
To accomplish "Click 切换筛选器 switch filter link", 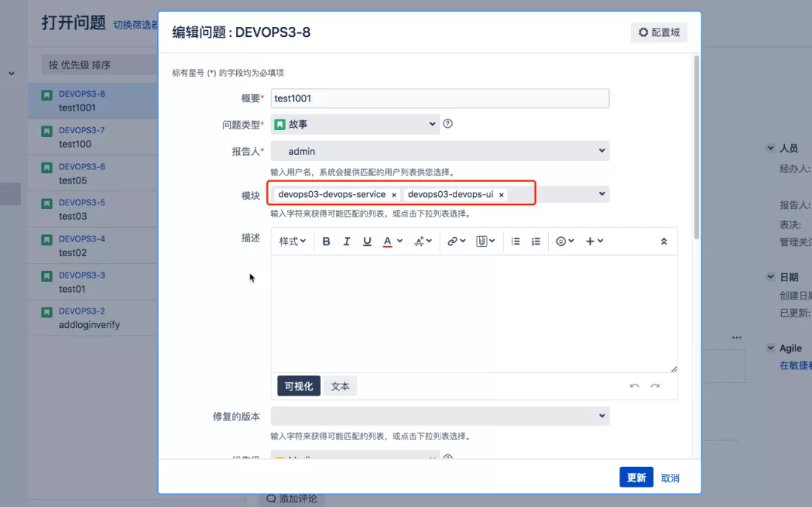I will tap(135, 25).
